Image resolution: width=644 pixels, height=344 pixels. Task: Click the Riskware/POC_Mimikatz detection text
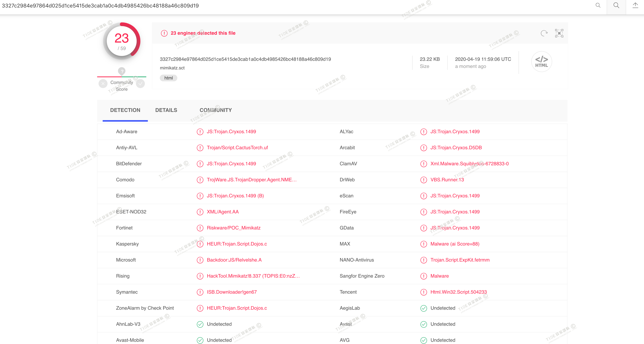234,228
